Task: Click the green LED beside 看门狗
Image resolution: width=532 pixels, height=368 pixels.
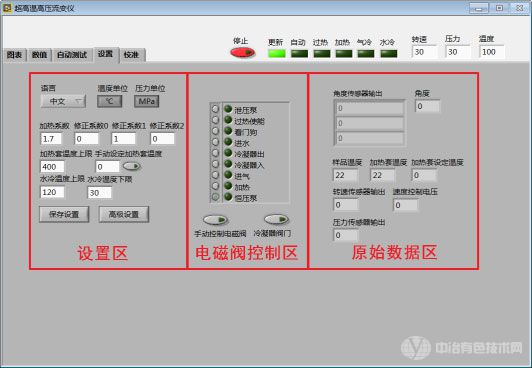Action: pyautogui.click(x=228, y=131)
